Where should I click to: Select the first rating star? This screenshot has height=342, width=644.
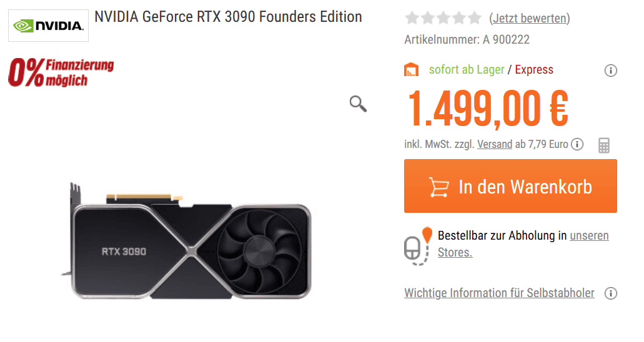click(x=412, y=18)
